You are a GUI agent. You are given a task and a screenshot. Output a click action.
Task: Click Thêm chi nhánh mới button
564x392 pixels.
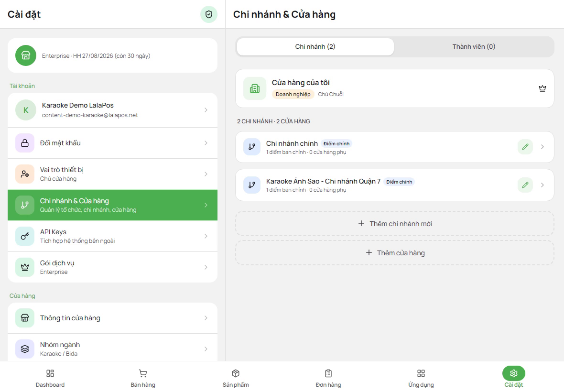tap(395, 224)
